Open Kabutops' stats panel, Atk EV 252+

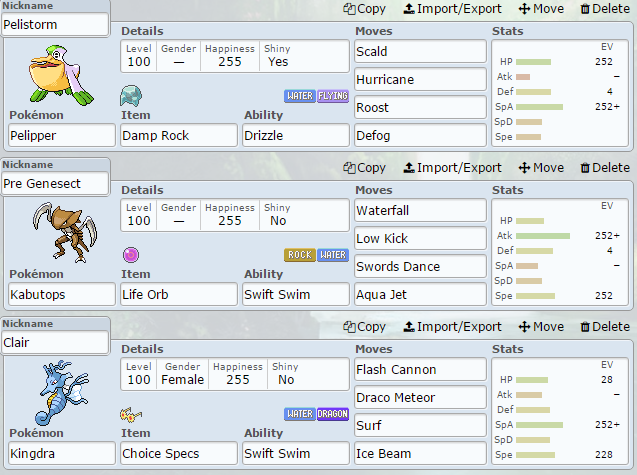pyautogui.click(x=560, y=252)
